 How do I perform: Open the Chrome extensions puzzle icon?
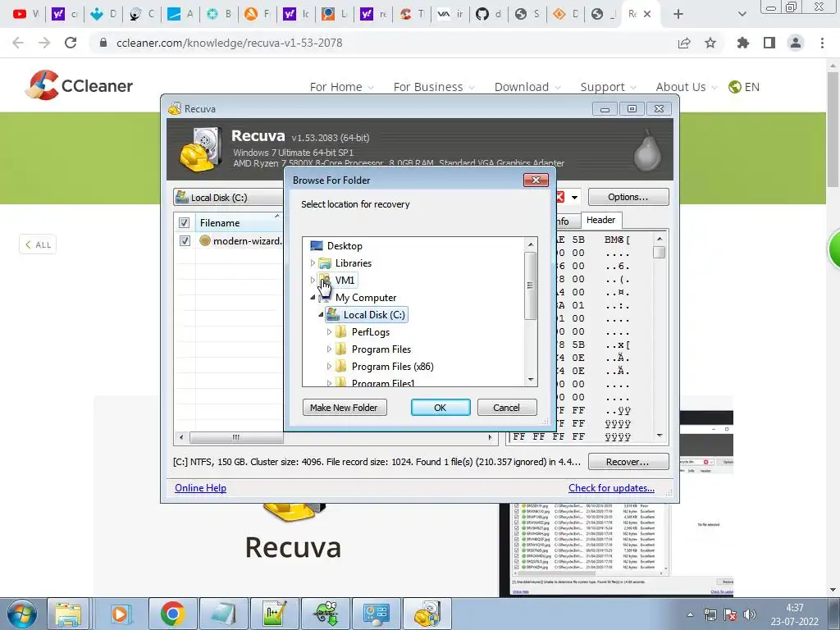tap(743, 43)
